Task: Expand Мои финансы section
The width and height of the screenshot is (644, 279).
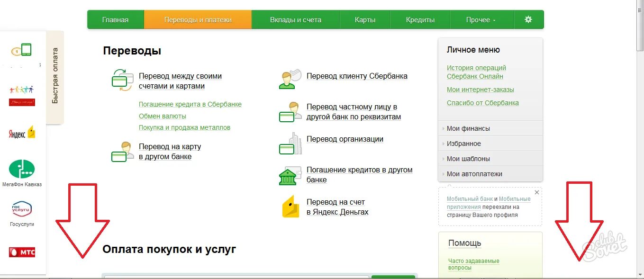Action: point(490,128)
